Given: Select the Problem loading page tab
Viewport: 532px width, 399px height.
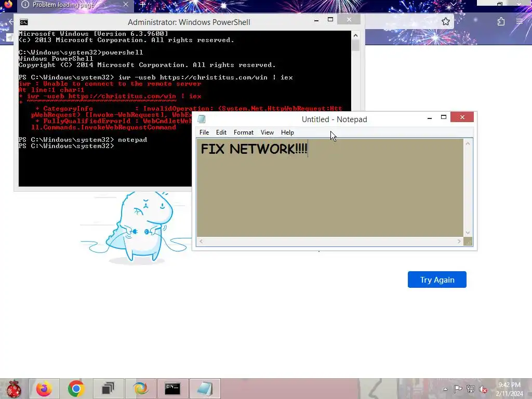Looking at the screenshot, I should pyautogui.click(x=75, y=5).
